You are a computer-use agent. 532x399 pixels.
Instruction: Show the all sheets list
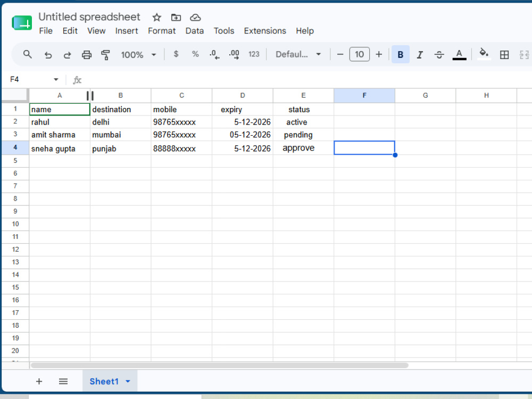[x=63, y=381]
